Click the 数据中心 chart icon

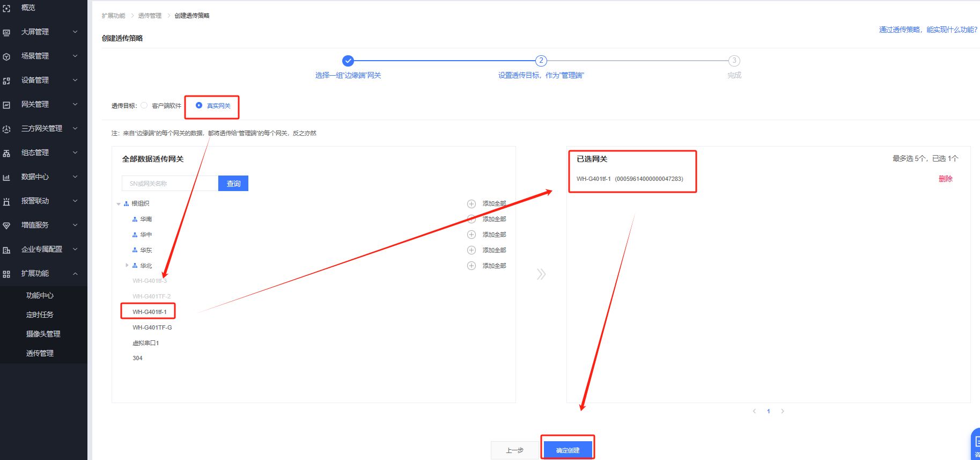pyautogui.click(x=6, y=178)
